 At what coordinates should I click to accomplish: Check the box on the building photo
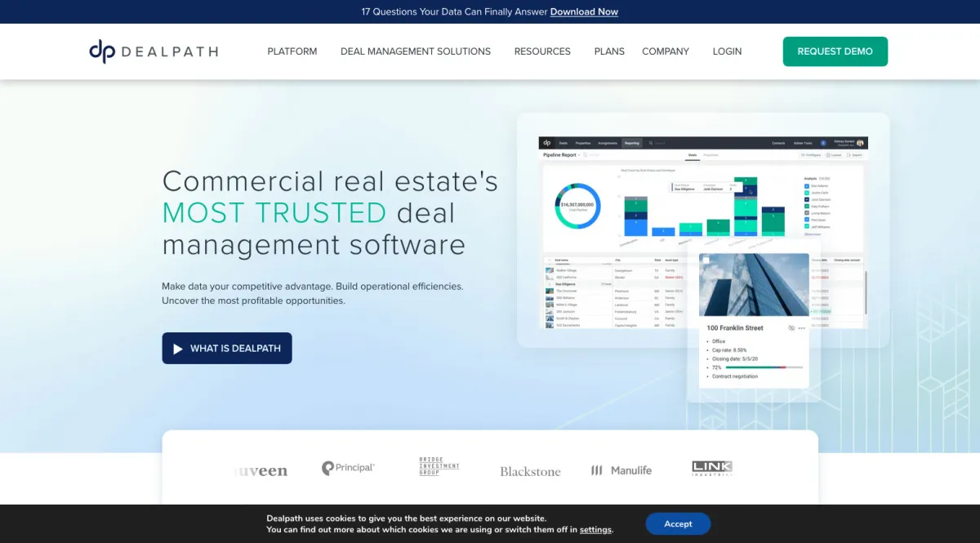click(x=706, y=260)
